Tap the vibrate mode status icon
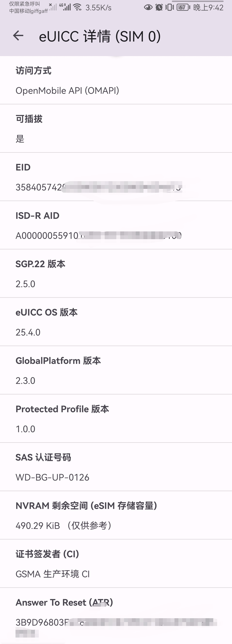This screenshot has height=644, width=232. (170, 7)
